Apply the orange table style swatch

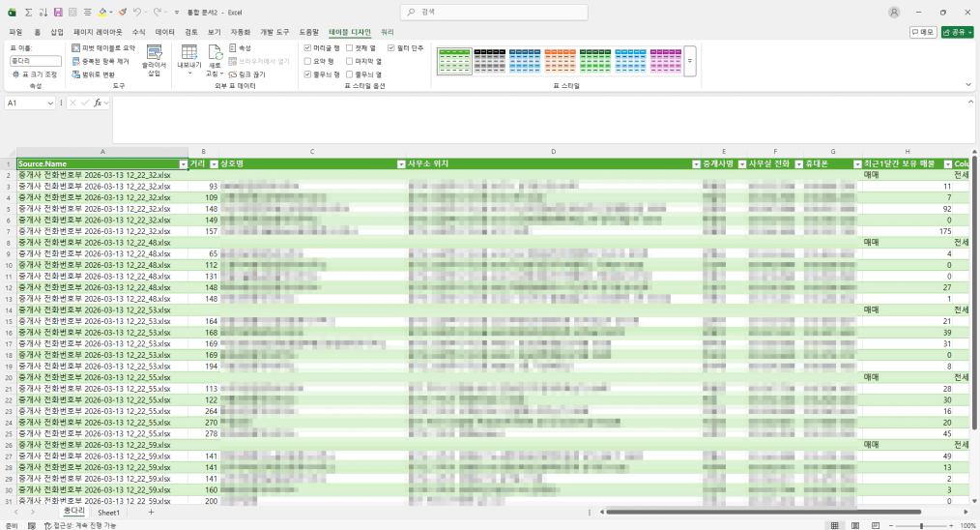pos(560,61)
